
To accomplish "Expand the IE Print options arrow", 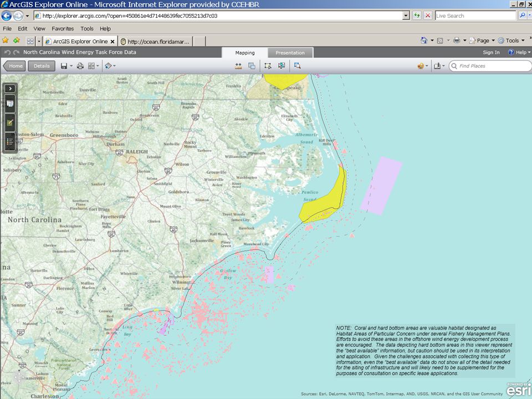I will (x=464, y=40).
